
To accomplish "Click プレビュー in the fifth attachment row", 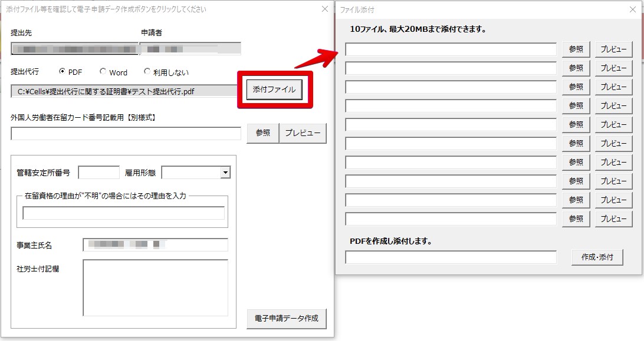I will (613, 125).
